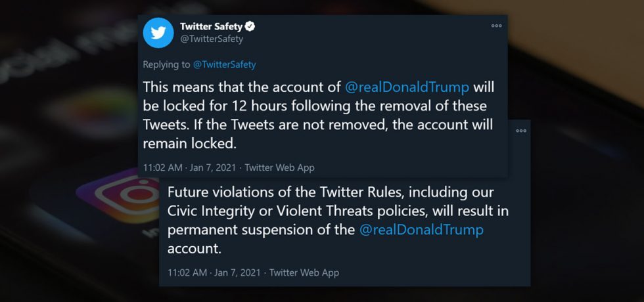Open the more options ellipsis on the second tweet

click(x=521, y=131)
